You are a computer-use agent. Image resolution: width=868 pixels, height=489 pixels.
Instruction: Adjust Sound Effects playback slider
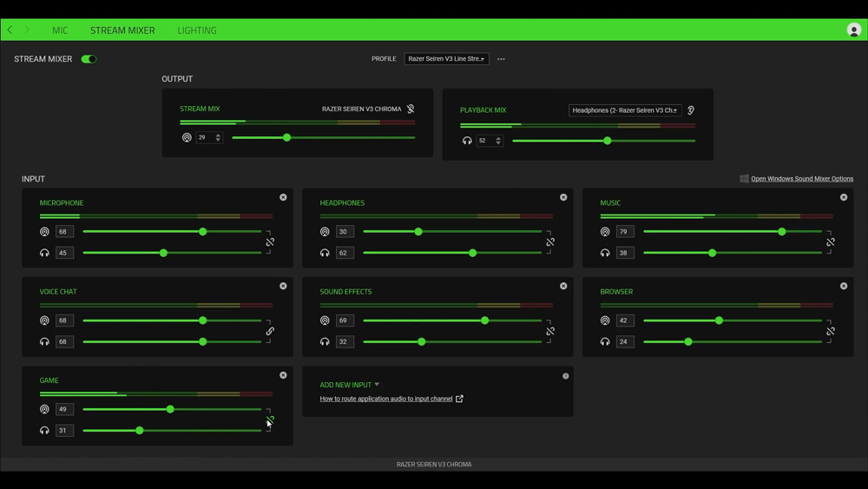pos(452,341)
